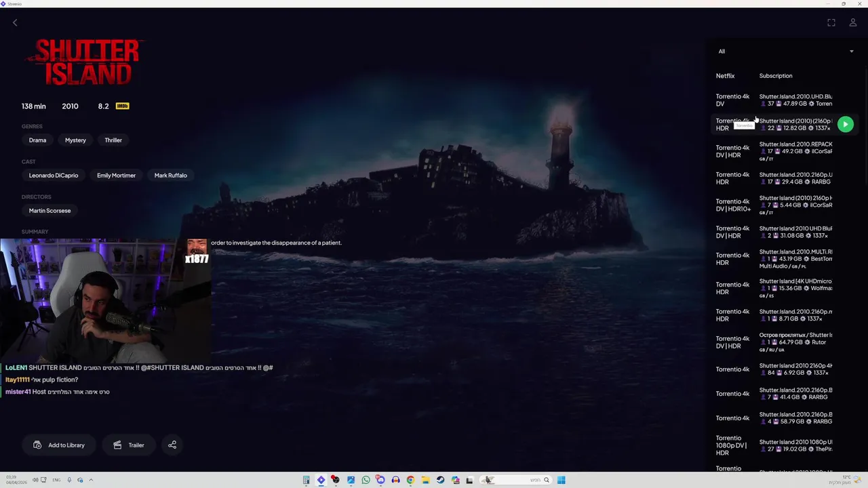Image resolution: width=868 pixels, height=488 pixels.
Task: Pick the Shutter.Island.2010.UHD.Blu 47.89 GB stream
Action: coord(785,100)
